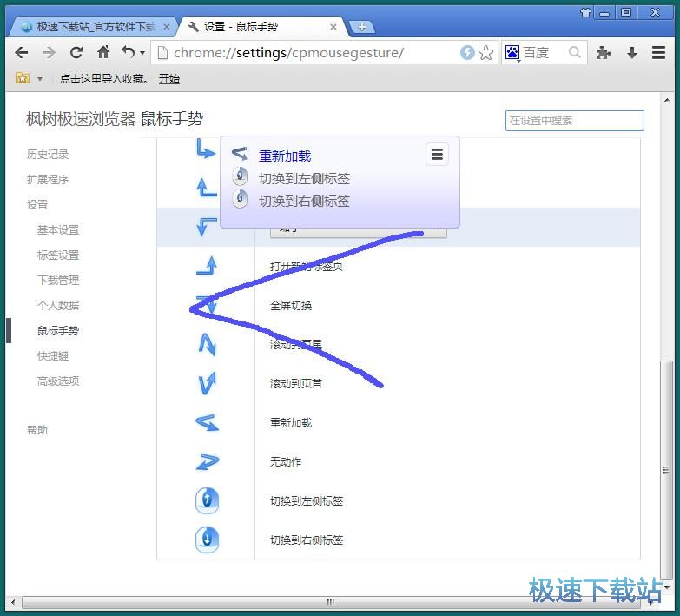Click the gesture icon beside 无动作
The width and height of the screenshot is (680, 616).
pos(208,461)
